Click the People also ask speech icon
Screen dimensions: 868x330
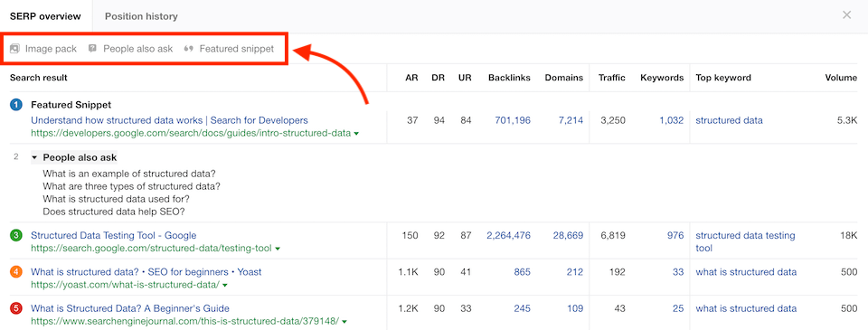[x=92, y=49]
